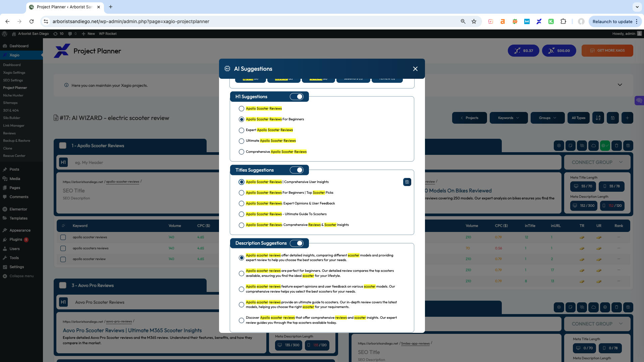
Task: Open the All Types filter
Action: point(578,118)
